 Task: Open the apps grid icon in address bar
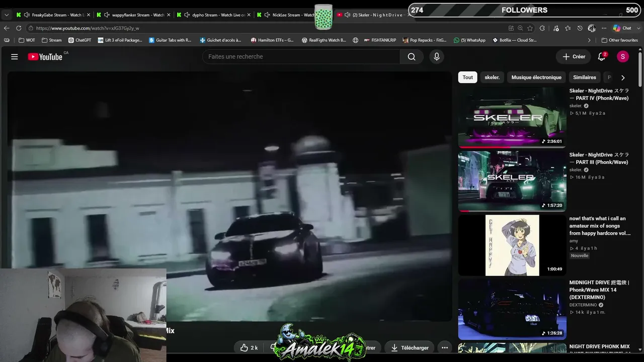pos(511,28)
